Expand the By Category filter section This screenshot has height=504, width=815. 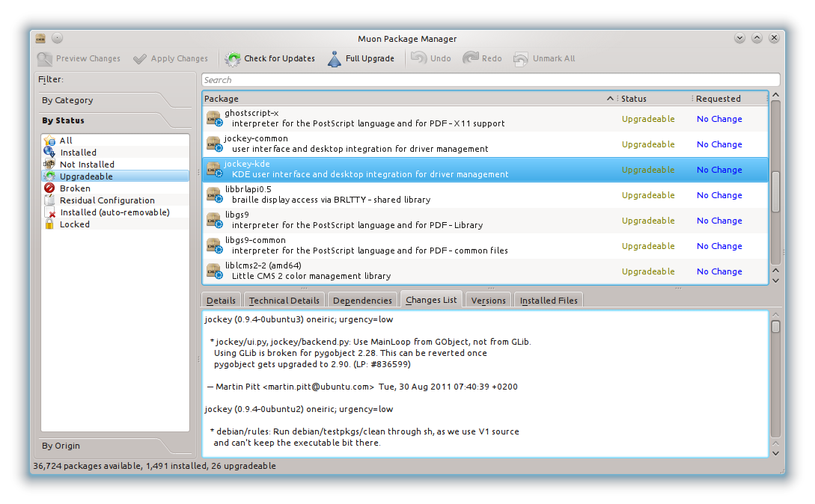(68, 100)
